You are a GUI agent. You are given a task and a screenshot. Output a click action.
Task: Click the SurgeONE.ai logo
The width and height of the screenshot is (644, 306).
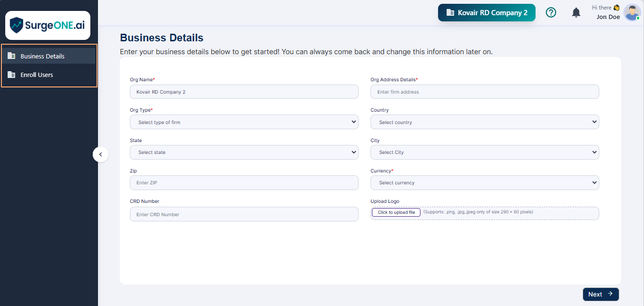[x=47, y=25]
